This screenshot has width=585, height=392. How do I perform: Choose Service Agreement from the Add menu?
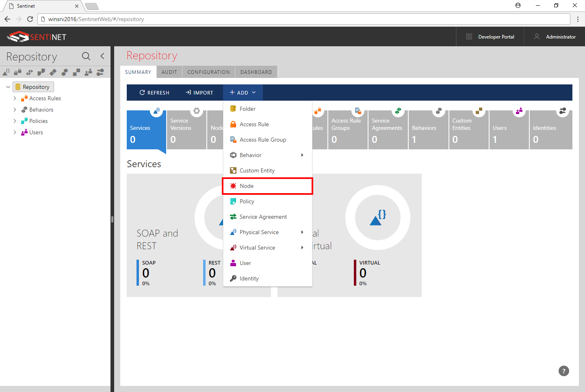pos(268,217)
